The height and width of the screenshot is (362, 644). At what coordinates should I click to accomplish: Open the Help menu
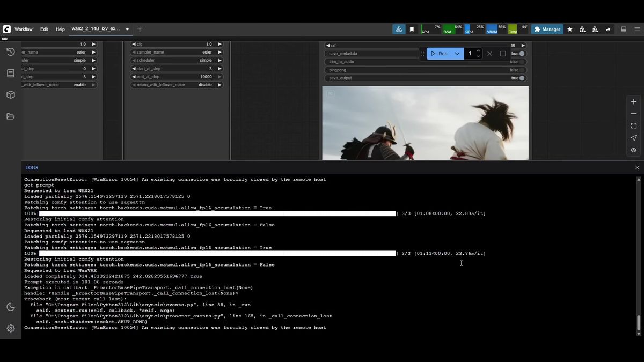[x=60, y=29]
